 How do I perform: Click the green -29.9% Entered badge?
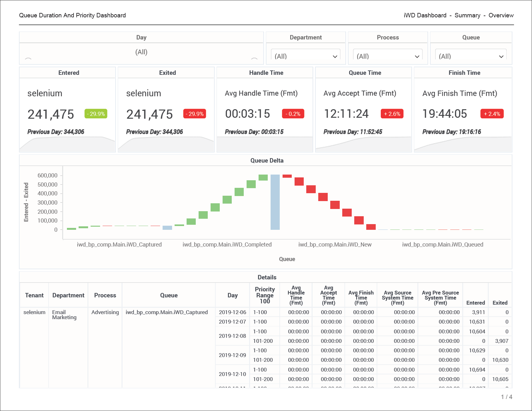(96, 114)
